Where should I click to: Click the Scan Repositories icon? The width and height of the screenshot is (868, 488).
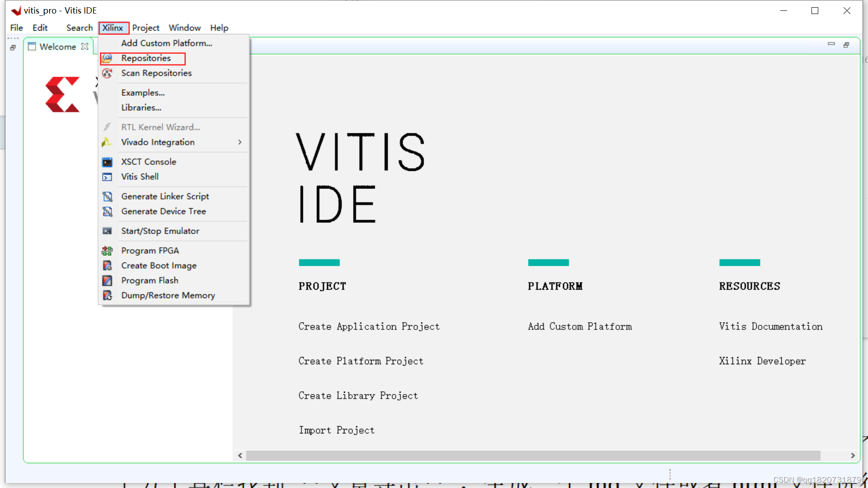[x=107, y=73]
